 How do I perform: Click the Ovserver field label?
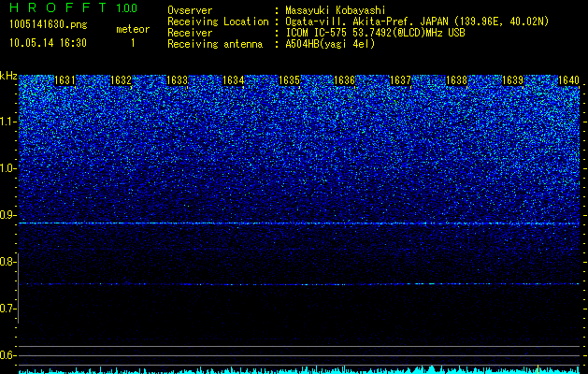point(190,11)
